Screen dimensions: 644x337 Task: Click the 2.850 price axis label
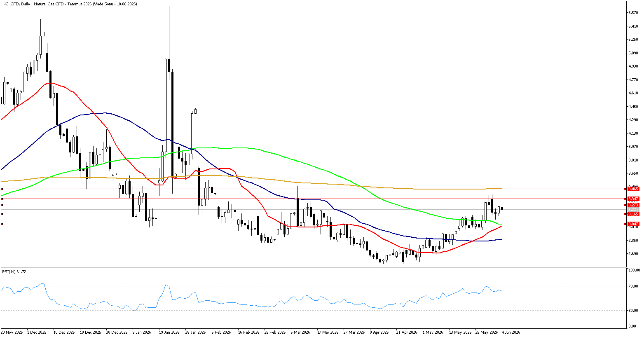[x=633, y=241]
